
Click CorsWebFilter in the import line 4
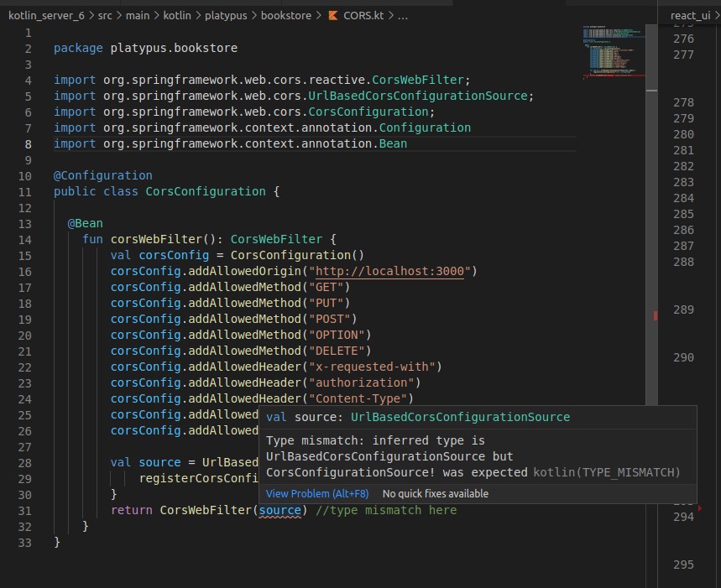pos(417,80)
